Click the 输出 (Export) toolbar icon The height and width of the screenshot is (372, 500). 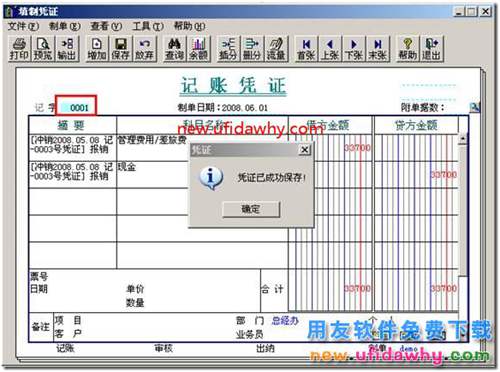pos(67,49)
